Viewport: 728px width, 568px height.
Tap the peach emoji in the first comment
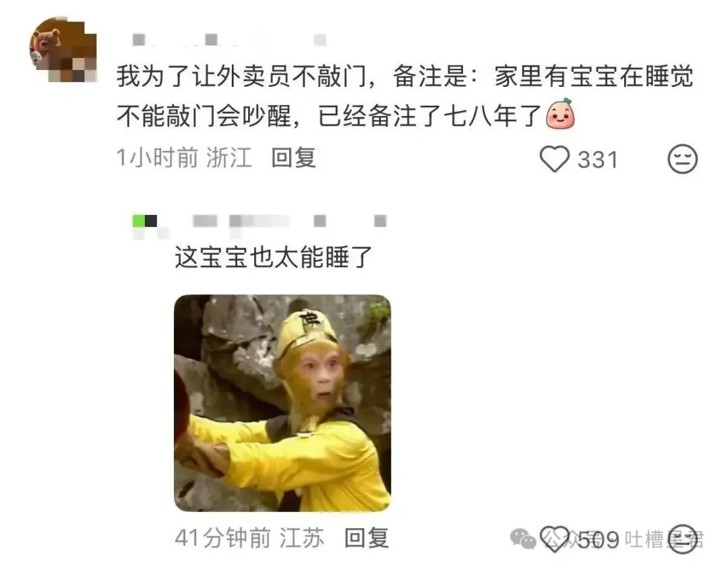(x=560, y=114)
